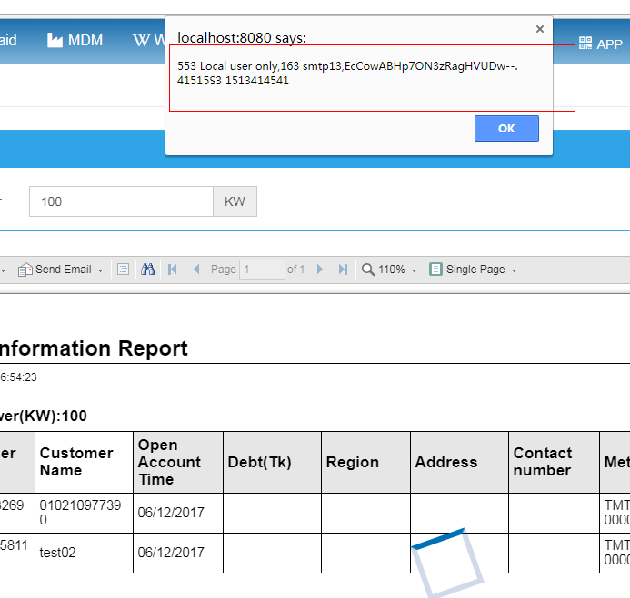
Task: Click the Single Page view icon
Action: coord(436,269)
